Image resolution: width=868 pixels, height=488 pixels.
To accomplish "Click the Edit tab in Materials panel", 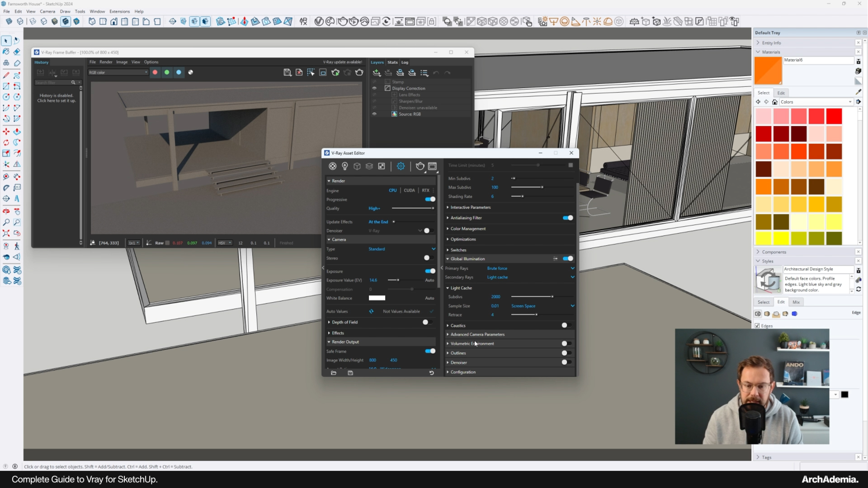I will pos(781,93).
